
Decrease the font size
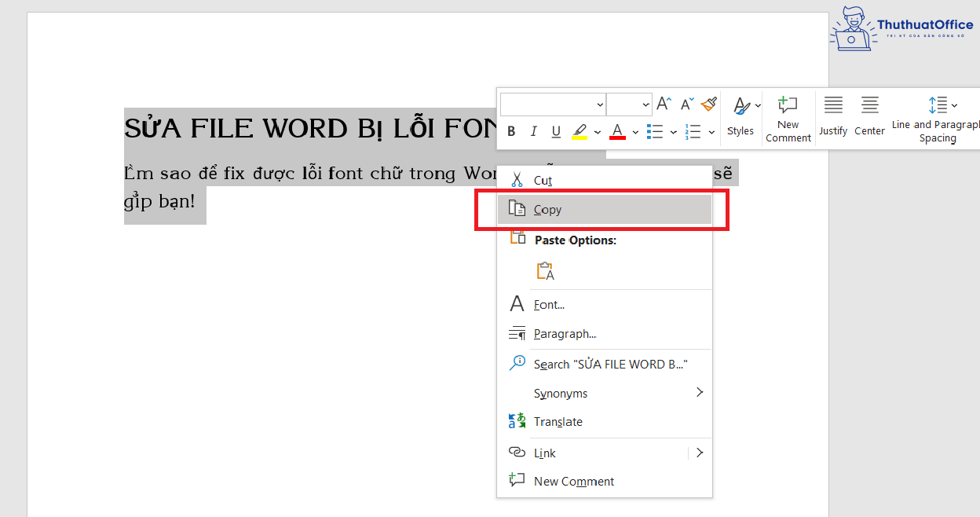click(x=686, y=103)
